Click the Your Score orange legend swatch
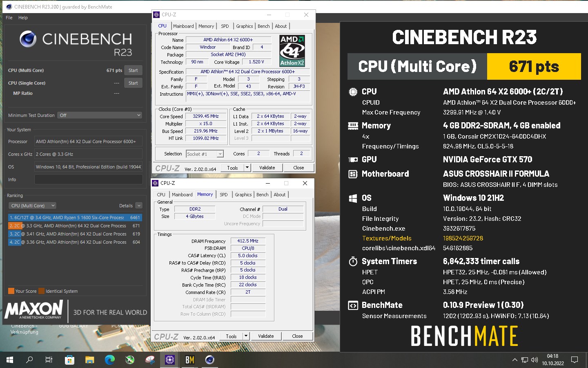Viewport: 588px width, 368px height. click(x=11, y=291)
